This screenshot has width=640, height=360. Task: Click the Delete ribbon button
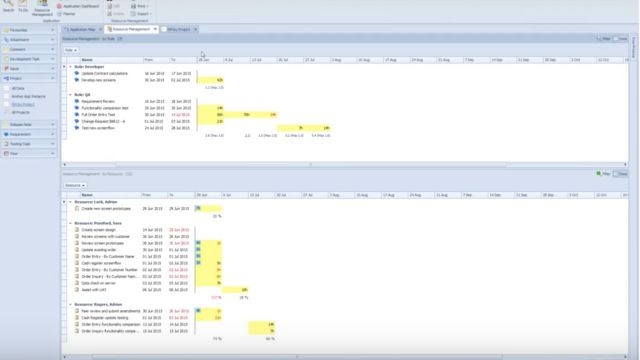116,14
